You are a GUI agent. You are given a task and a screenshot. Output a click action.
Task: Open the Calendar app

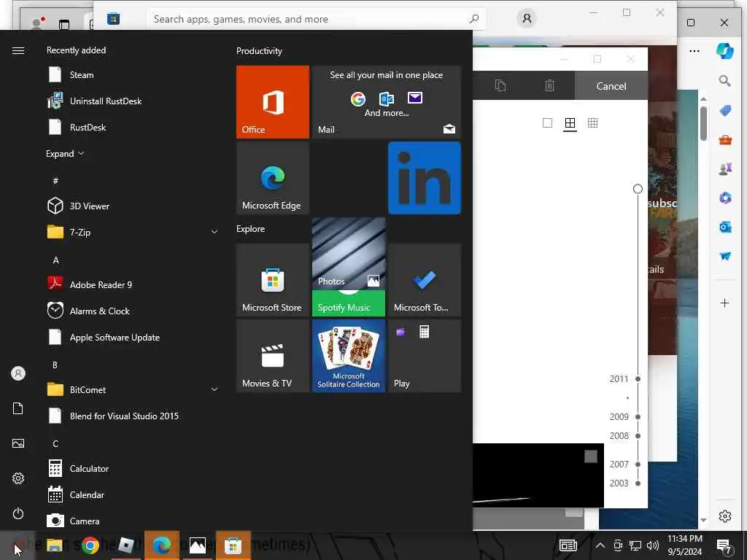click(x=131, y=494)
